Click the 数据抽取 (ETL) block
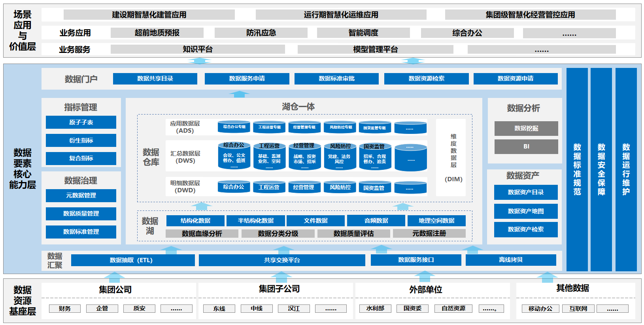The image size is (644, 325). pos(133,260)
